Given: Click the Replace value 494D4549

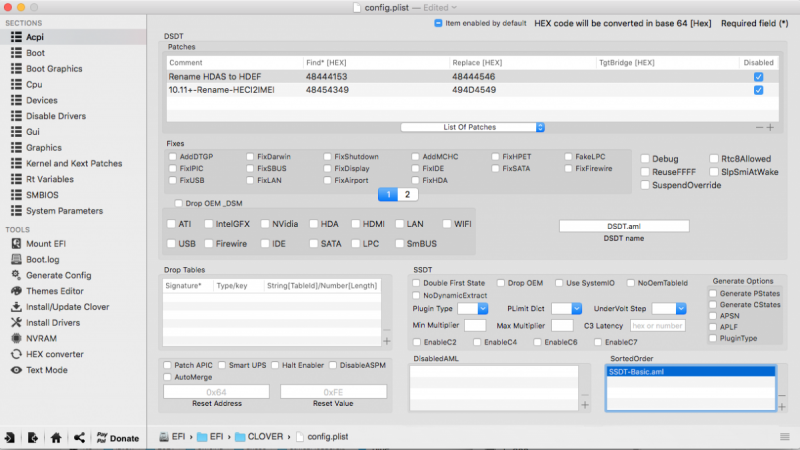Looking at the screenshot, I should tap(474, 90).
